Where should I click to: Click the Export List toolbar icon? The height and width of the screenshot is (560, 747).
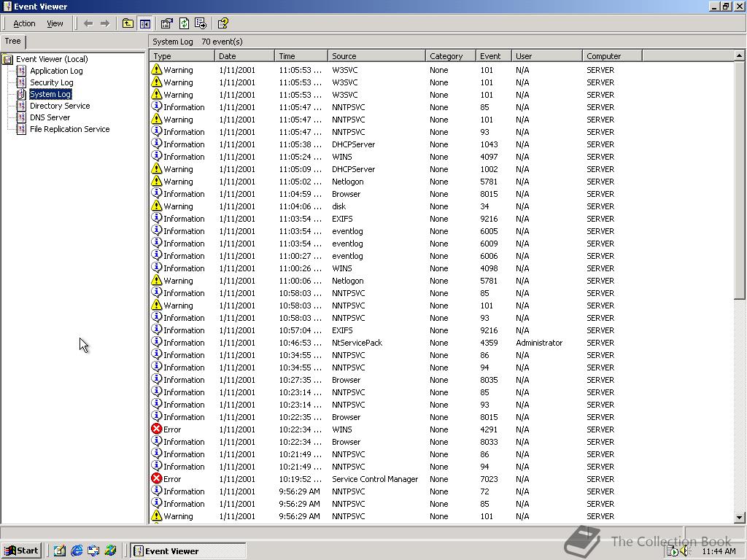click(201, 23)
